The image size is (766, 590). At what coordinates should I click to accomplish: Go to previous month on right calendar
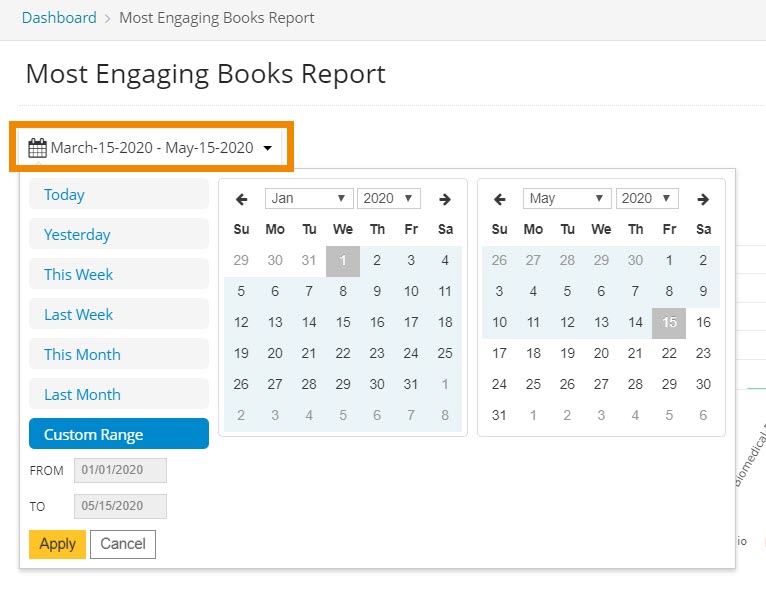pyautogui.click(x=500, y=199)
